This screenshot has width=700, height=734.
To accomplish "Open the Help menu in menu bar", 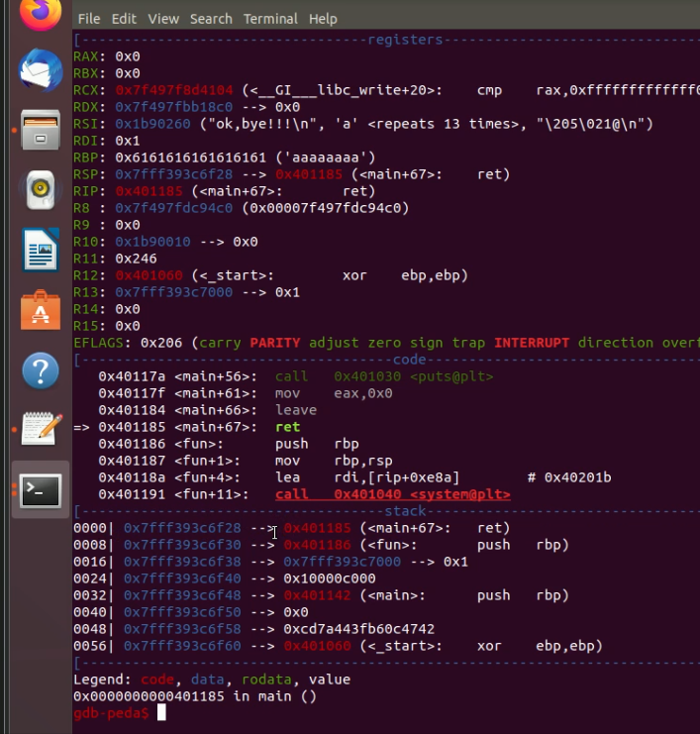I will pyautogui.click(x=323, y=19).
